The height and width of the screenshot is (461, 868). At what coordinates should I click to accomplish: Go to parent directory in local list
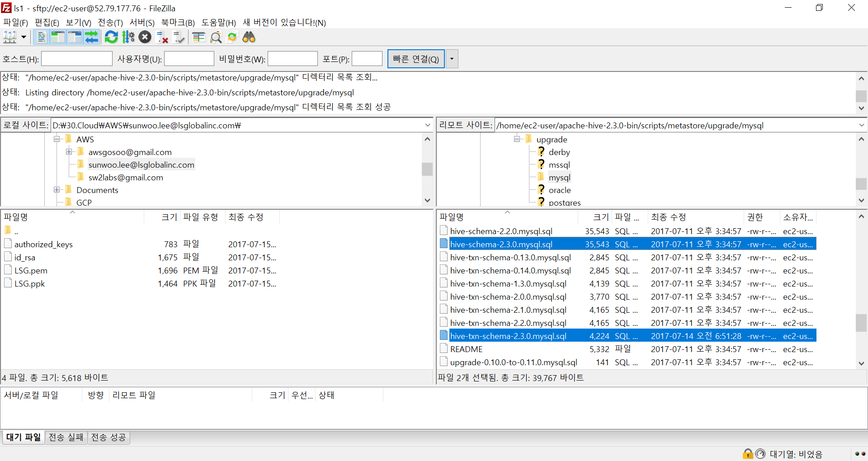coord(16,231)
